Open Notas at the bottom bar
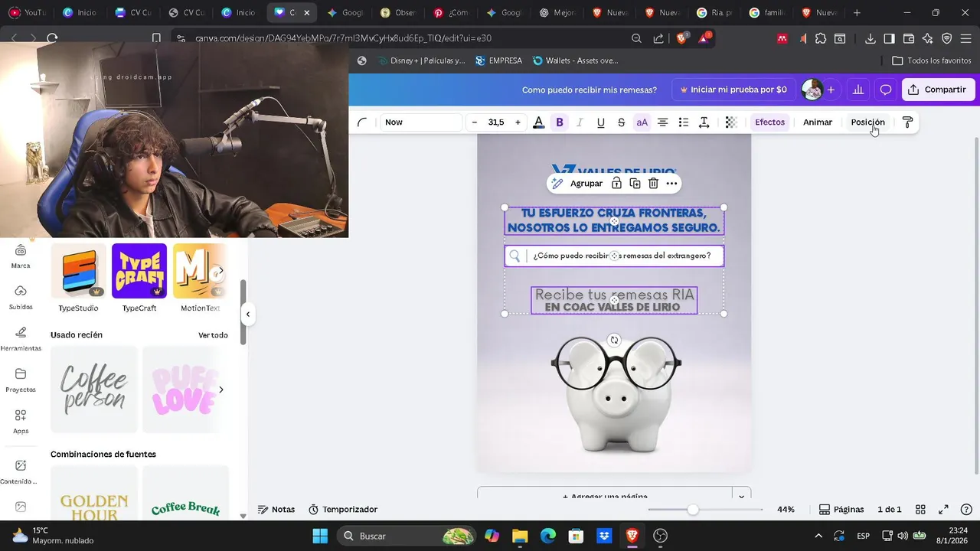Screen dimensions: 980x551 point(276,510)
